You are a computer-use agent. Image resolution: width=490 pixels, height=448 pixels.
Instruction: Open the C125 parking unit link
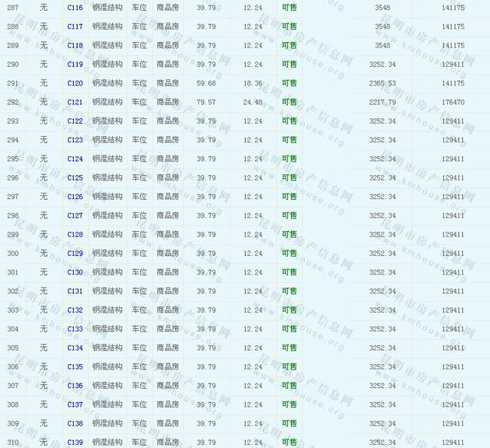pos(75,178)
